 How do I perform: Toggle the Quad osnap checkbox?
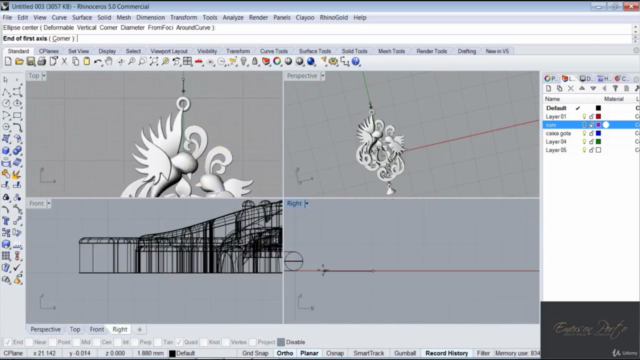pyautogui.click(x=179, y=342)
